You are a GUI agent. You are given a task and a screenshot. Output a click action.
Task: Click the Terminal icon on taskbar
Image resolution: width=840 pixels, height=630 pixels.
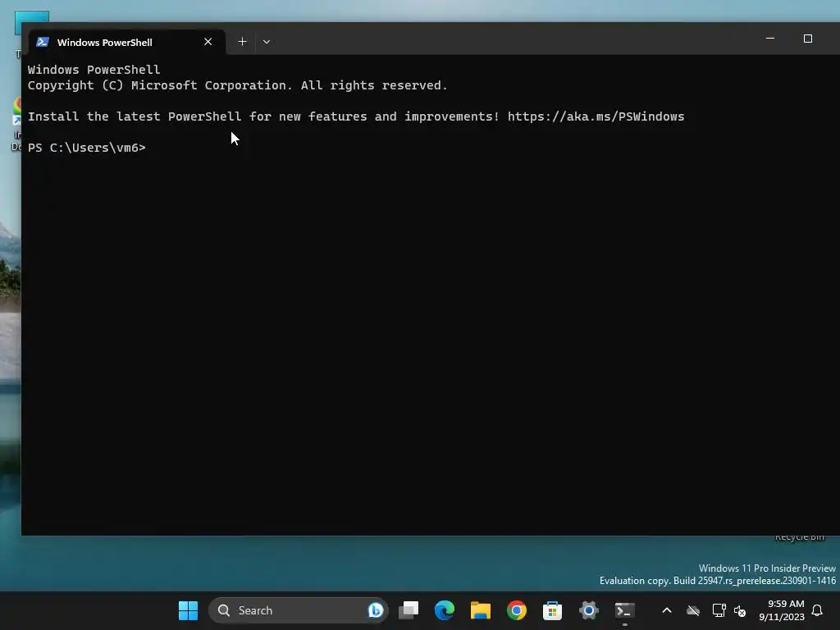pos(624,610)
